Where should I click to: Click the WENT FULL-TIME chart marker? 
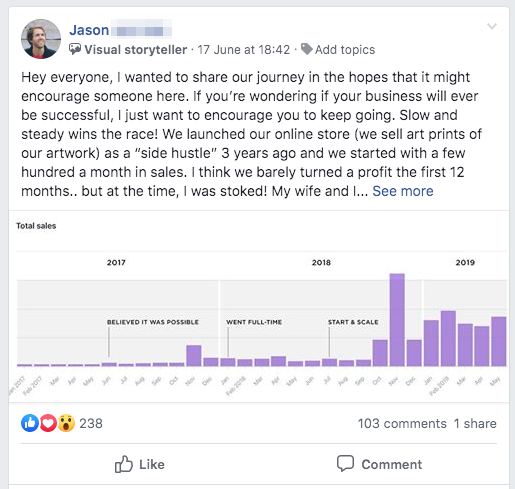coord(254,322)
